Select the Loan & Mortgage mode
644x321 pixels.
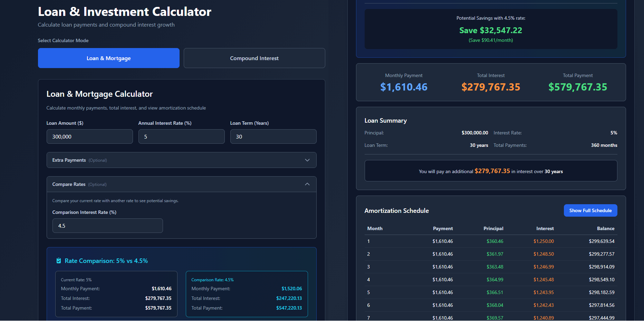click(108, 58)
